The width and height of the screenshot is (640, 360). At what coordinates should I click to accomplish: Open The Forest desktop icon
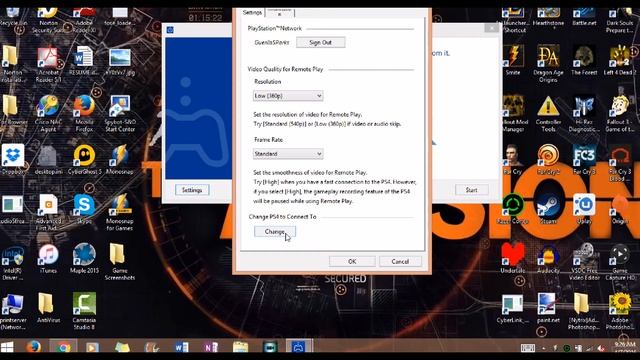(x=584, y=60)
